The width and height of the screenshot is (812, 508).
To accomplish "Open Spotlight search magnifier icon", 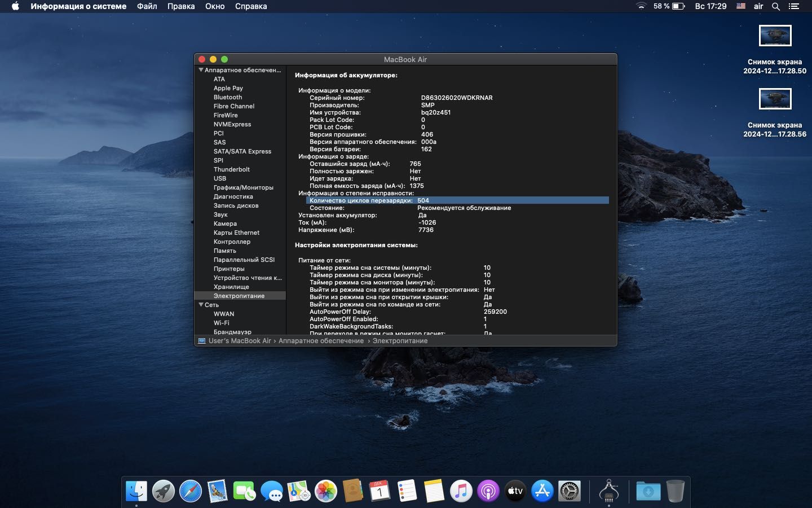I will point(776,6).
